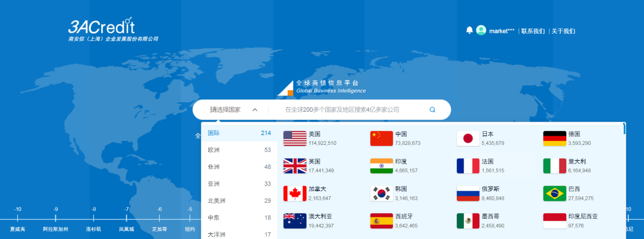
Task: Open the market*** user avatar
Action: pyautogui.click(x=481, y=31)
